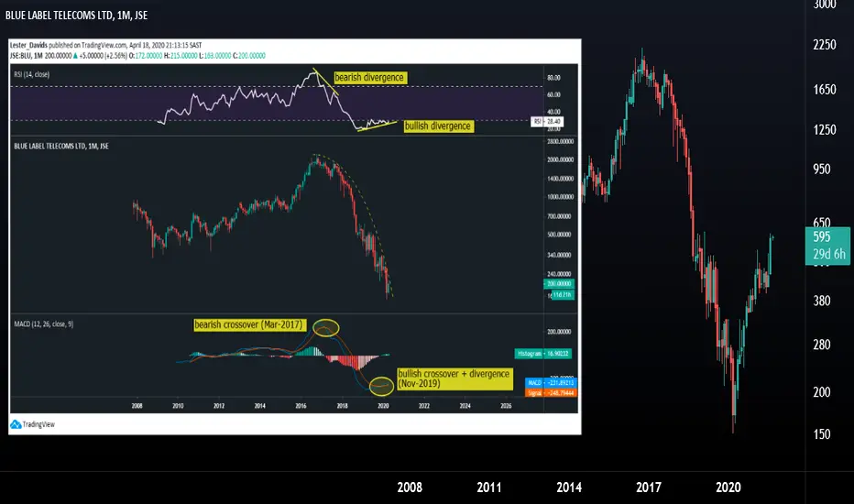Click the 380 price axis label

(x=821, y=301)
